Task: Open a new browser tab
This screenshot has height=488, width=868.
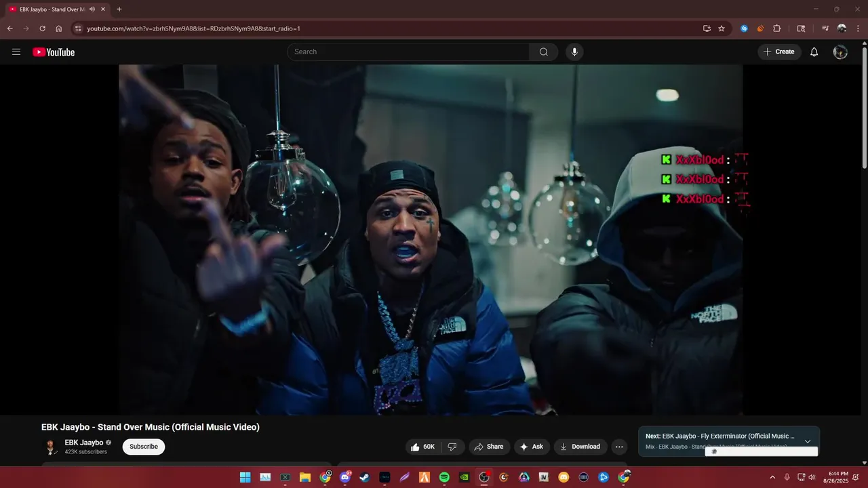Action: coord(119,9)
